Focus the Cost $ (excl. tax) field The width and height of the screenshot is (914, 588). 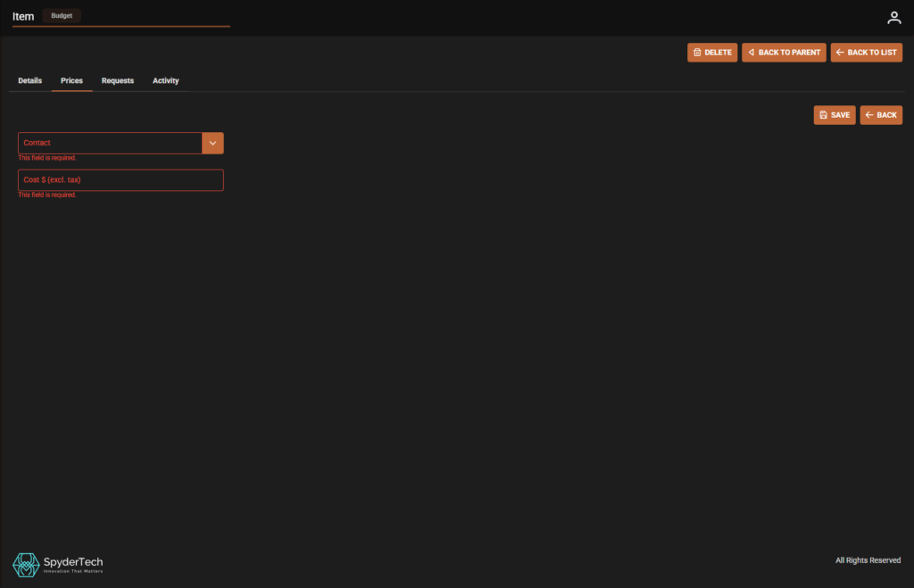tap(120, 180)
